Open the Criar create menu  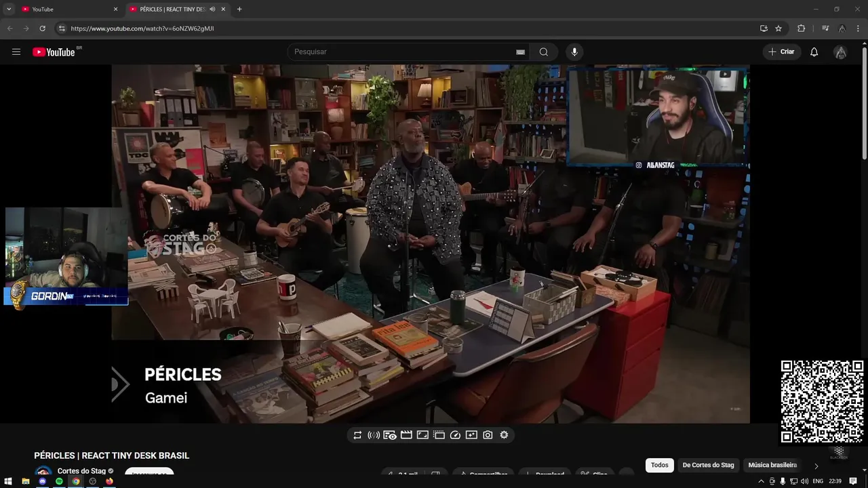(x=781, y=52)
